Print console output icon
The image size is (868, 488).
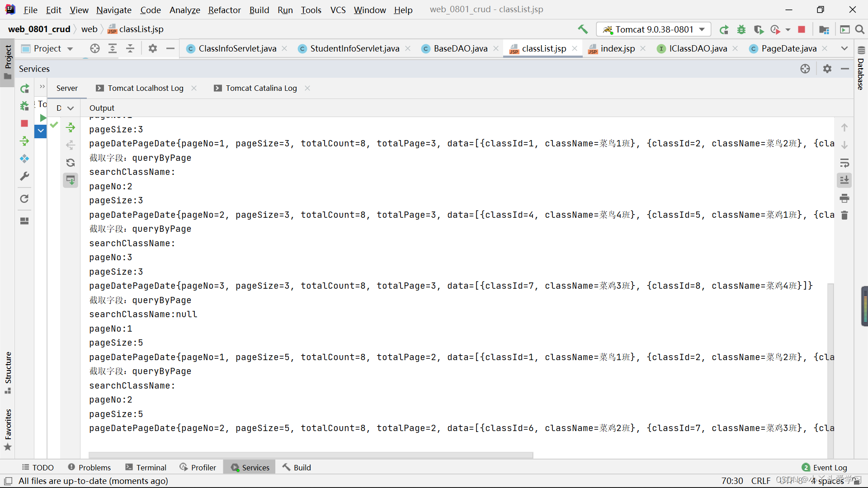pyautogui.click(x=844, y=198)
